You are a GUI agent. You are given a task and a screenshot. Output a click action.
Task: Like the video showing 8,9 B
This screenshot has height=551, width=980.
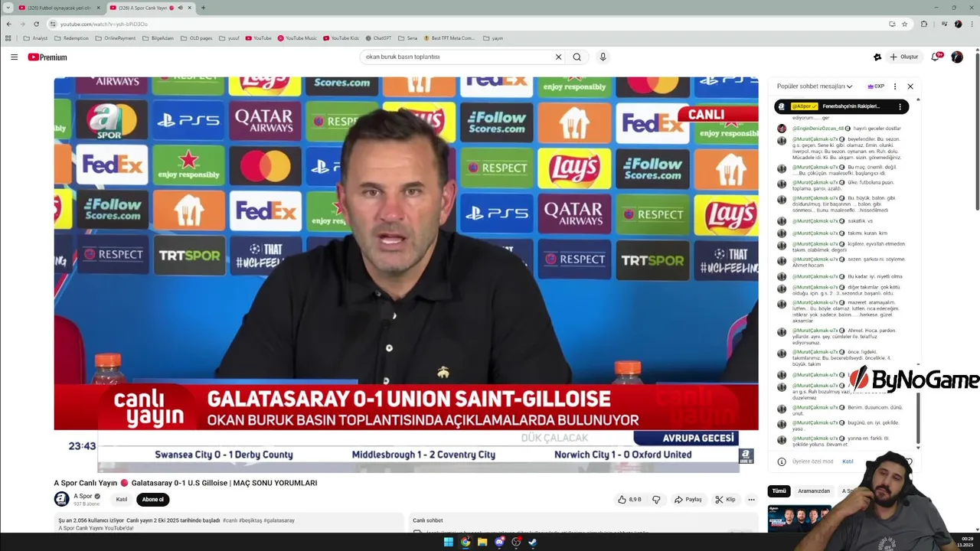coord(629,500)
